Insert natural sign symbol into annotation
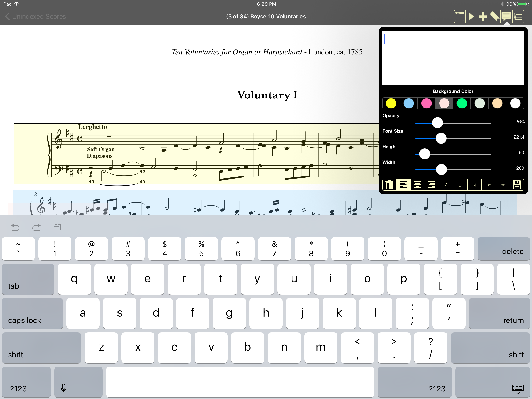 (474, 185)
